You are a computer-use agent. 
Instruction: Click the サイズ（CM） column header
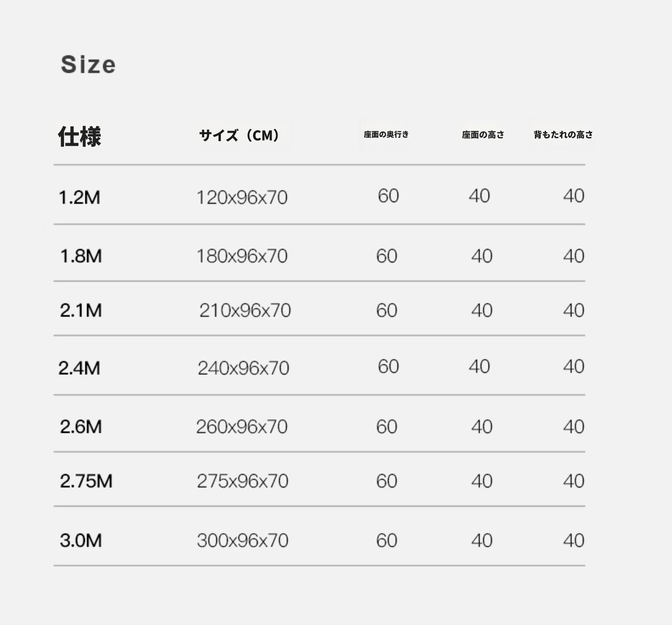[239, 135]
